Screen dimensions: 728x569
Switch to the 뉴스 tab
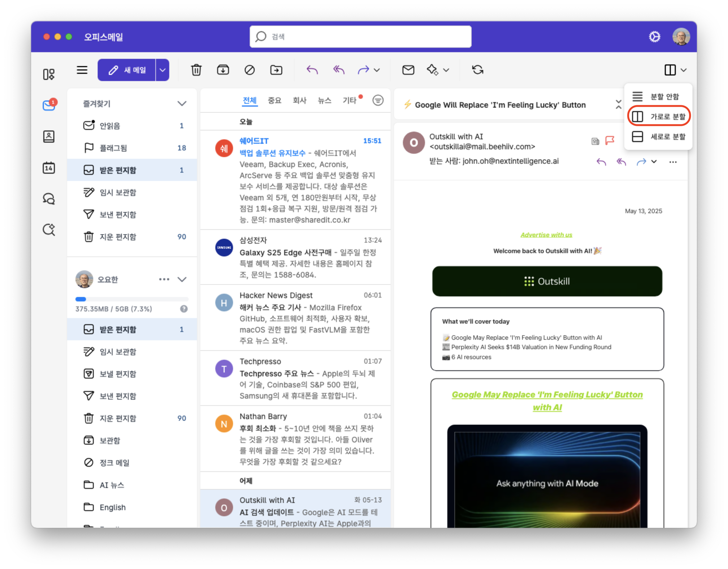click(x=325, y=100)
